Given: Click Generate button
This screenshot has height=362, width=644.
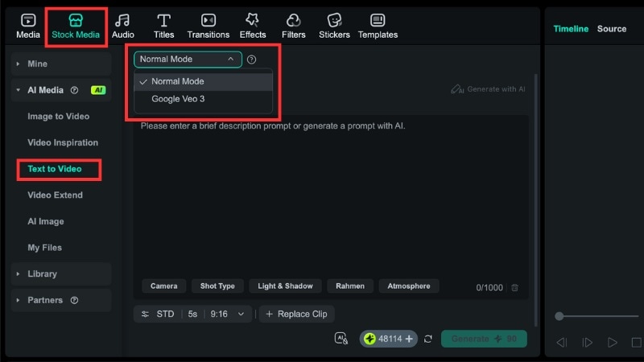Looking at the screenshot, I should point(484,339).
